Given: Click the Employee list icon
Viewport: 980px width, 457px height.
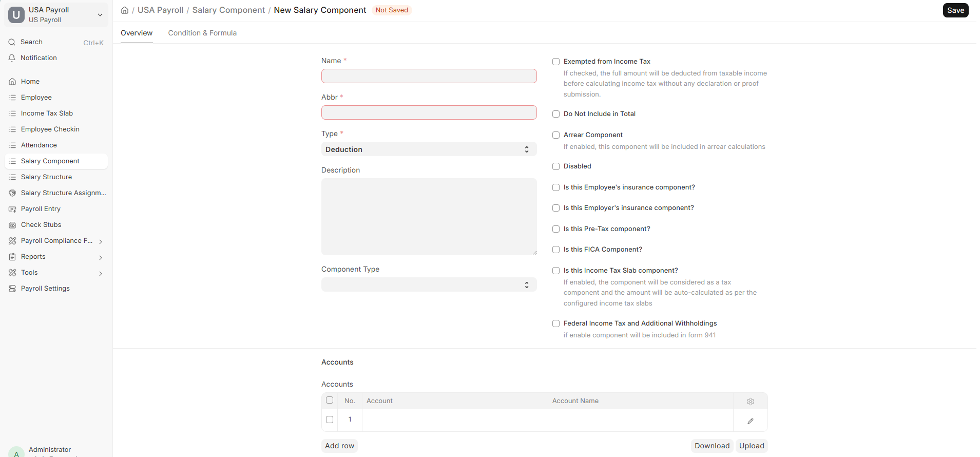Looking at the screenshot, I should [12, 98].
